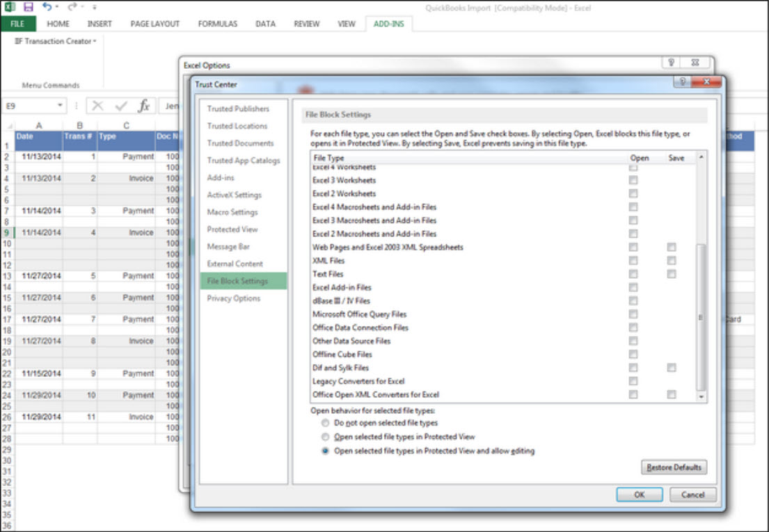Click Help icon in Excel Options dialog
Screen dimensions: 769x532
[672, 62]
